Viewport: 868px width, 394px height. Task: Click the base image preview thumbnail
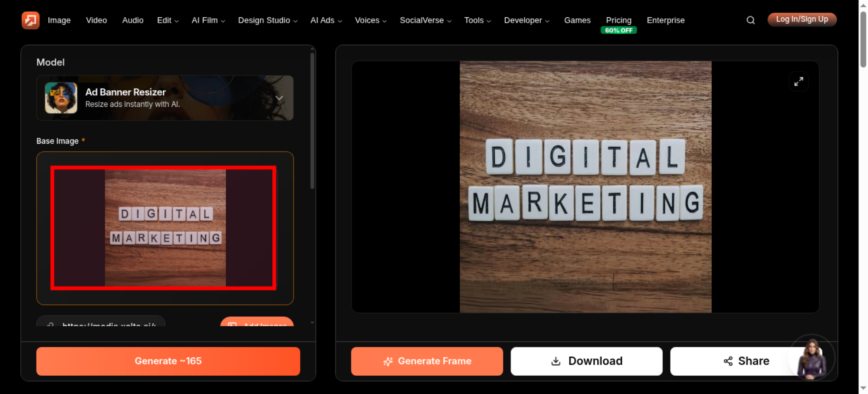click(x=163, y=228)
